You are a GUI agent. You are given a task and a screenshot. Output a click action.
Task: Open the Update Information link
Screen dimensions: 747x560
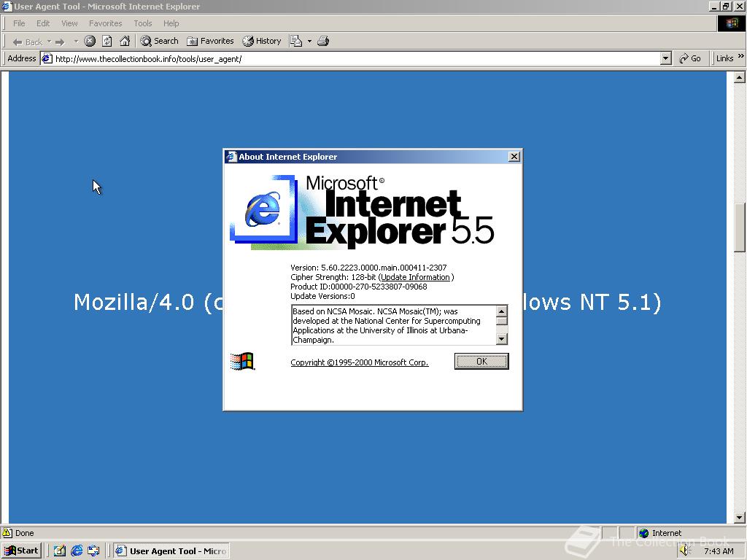415,277
